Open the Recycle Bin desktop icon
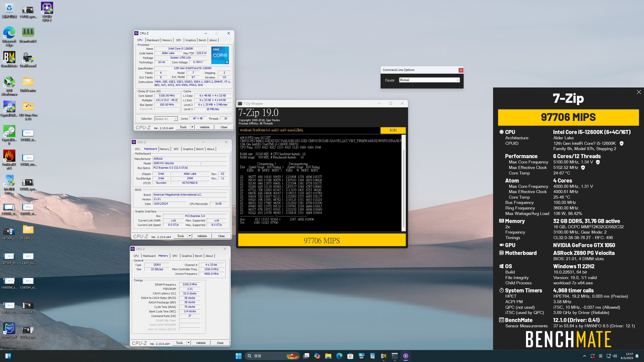This screenshot has height=362, width=644. pyautogui.click(x=9, y=10)
